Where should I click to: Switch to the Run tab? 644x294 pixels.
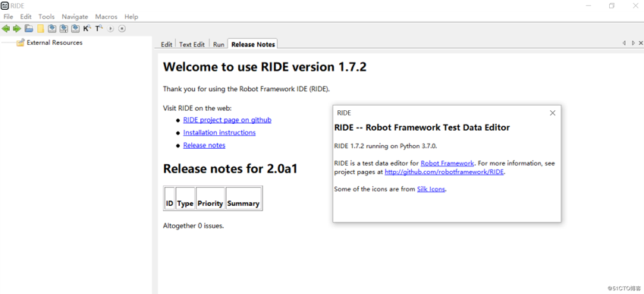(x=218, y=44)
